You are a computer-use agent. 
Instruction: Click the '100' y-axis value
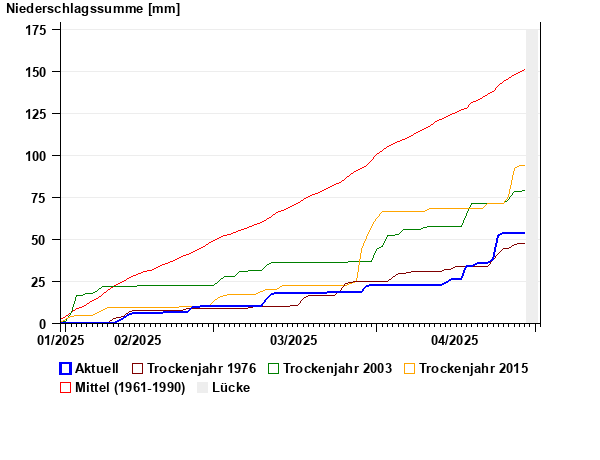point(36,156)
